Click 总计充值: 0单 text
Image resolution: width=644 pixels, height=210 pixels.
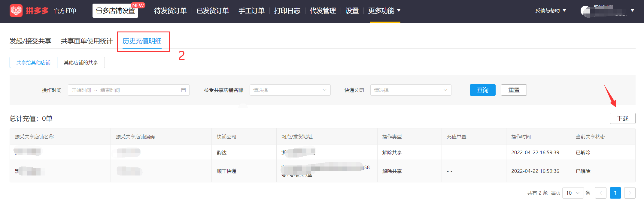point(31,119)
